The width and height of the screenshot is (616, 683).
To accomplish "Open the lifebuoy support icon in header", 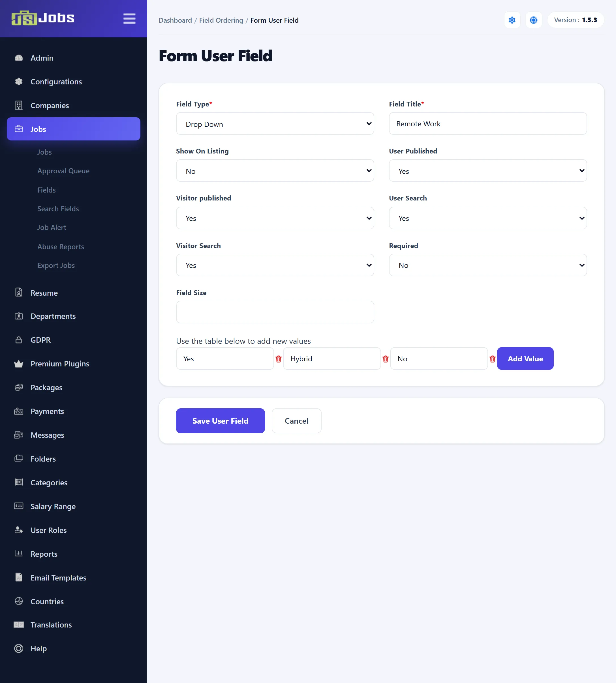I will [x=534, y=20].
